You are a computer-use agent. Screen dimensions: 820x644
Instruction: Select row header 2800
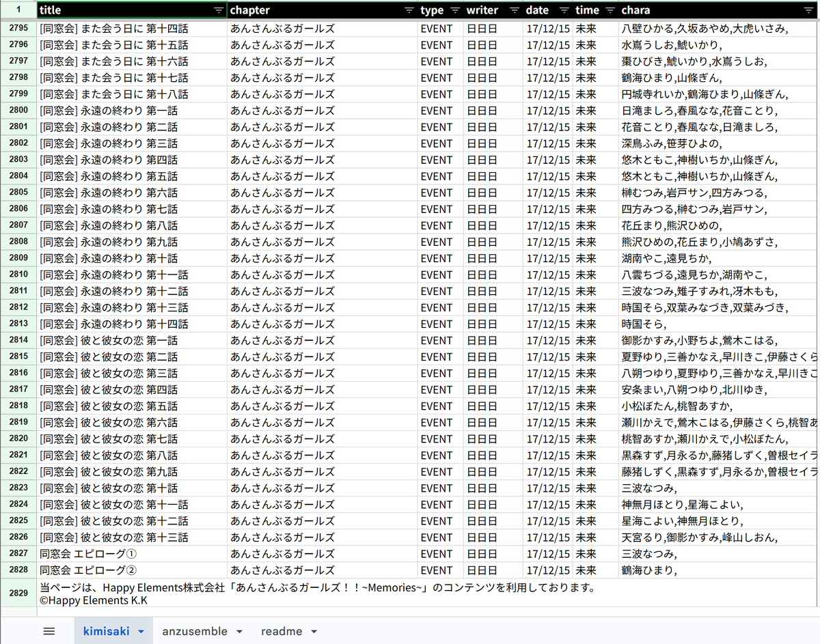click(18, 111)
